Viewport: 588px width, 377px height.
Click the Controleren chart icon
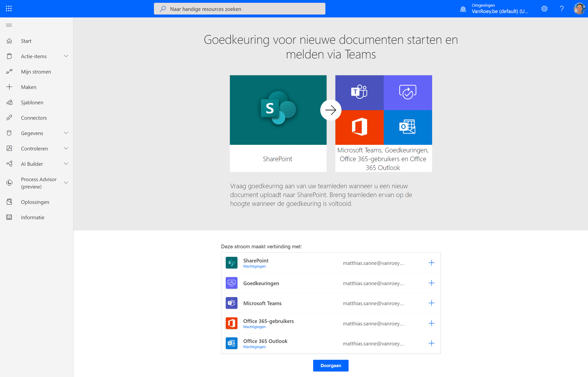9,148
